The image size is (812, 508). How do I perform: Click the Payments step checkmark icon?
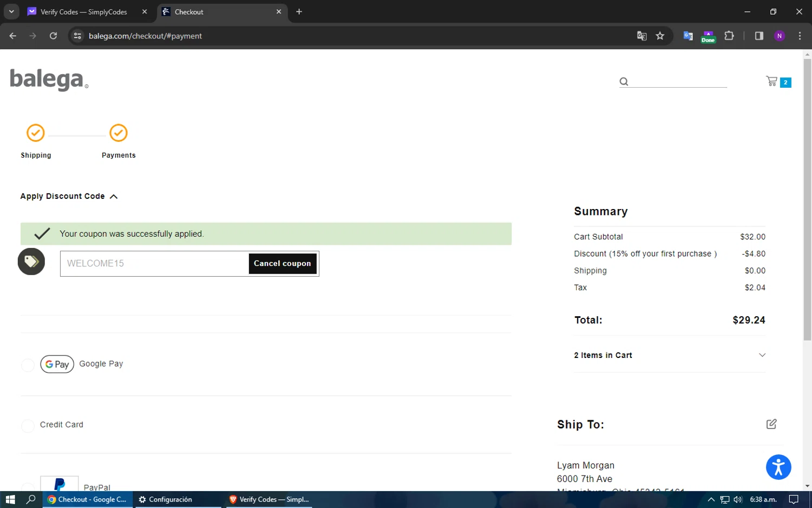point(119,133)
